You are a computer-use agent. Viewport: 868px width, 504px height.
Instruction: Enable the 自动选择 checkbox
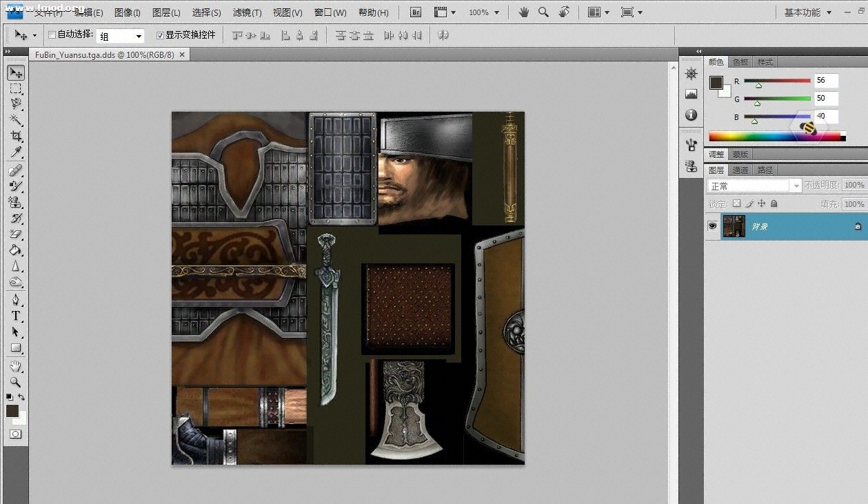click(x=52, y=35)
